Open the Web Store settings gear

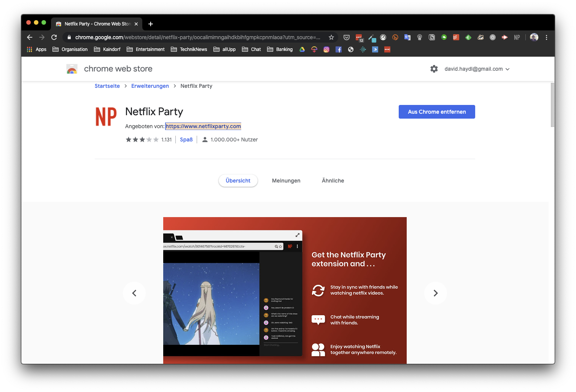tap(434, 69)
